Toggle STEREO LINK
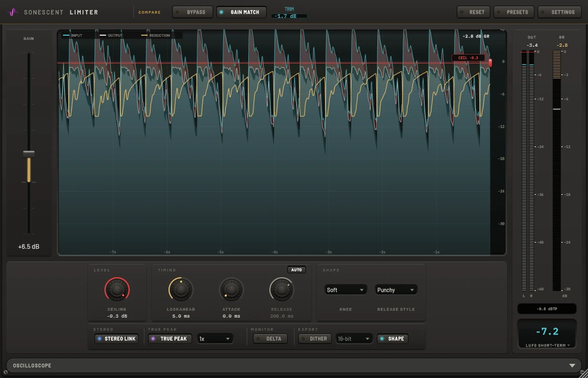The image size is (588, 378). [x=116, y=339]
